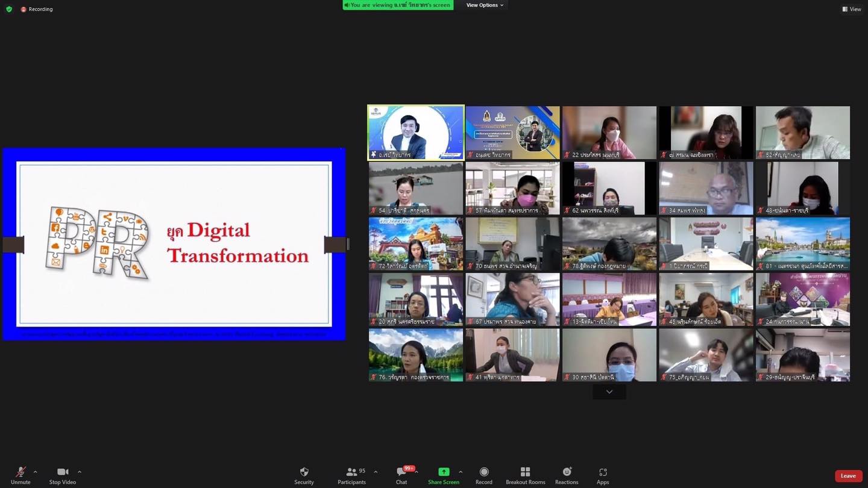Open the View layout menu
The image size is (868, 488).
tap(851, 9)
